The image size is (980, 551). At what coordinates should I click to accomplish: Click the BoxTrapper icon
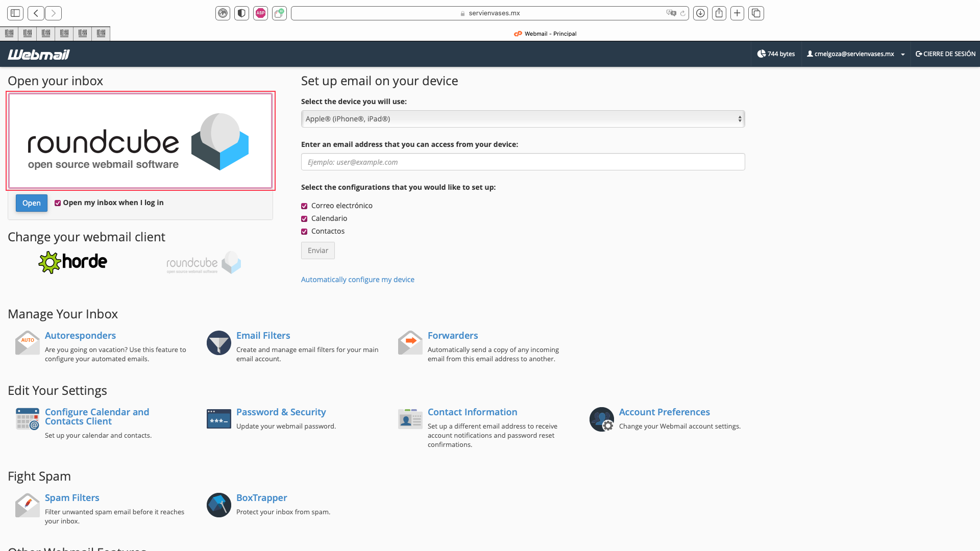[219, 505]
